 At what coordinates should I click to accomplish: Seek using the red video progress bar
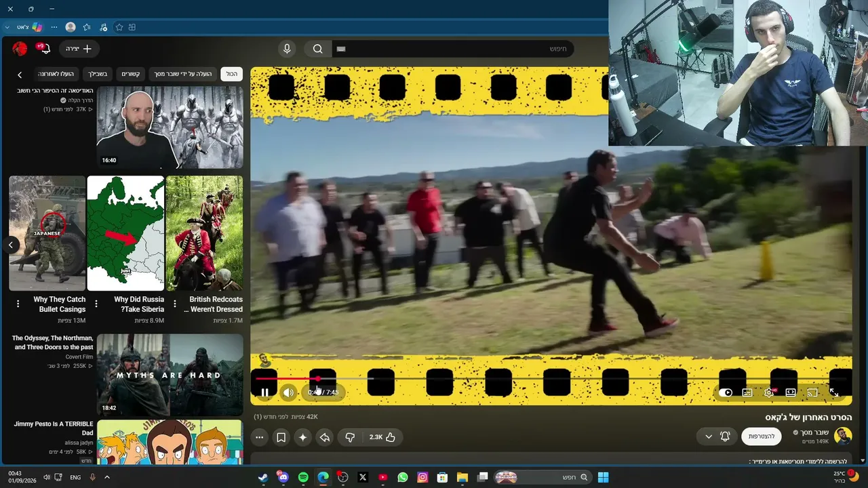tap(551, 378)
